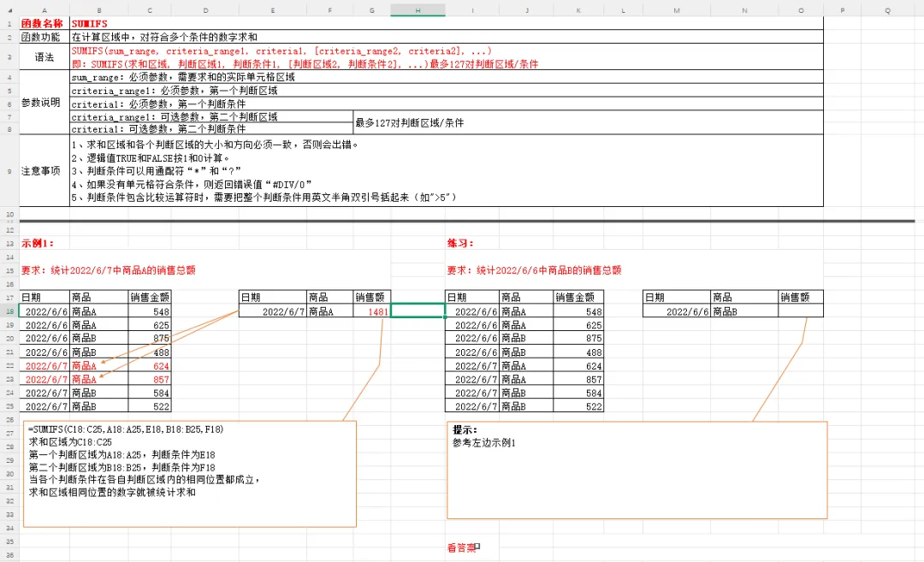Select column E header

273,10
